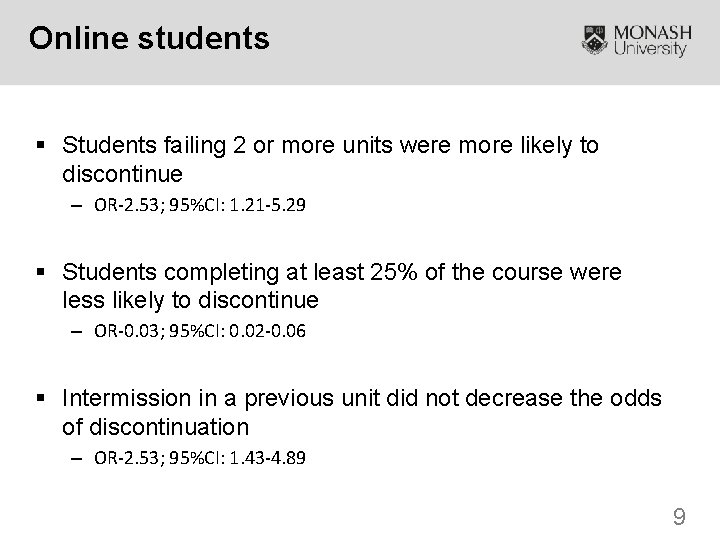Select the text "OR-2.53; 95%CI: 1.43-4.89"

pyautogui.click(x=201, y=459)
